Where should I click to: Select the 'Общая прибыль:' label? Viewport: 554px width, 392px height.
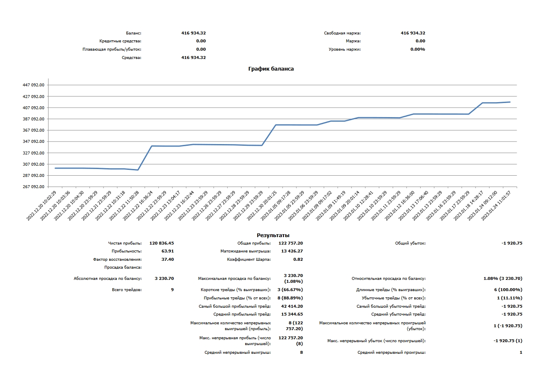coord(254,243)
